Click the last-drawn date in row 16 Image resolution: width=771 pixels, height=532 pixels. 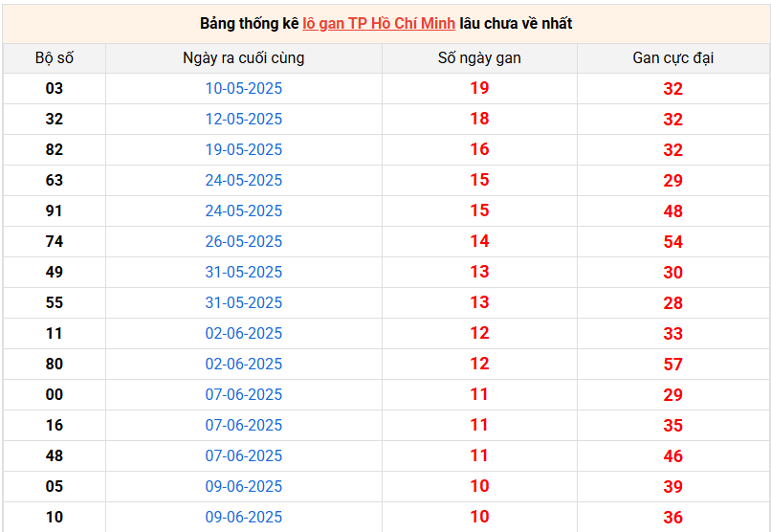(244, 425)
